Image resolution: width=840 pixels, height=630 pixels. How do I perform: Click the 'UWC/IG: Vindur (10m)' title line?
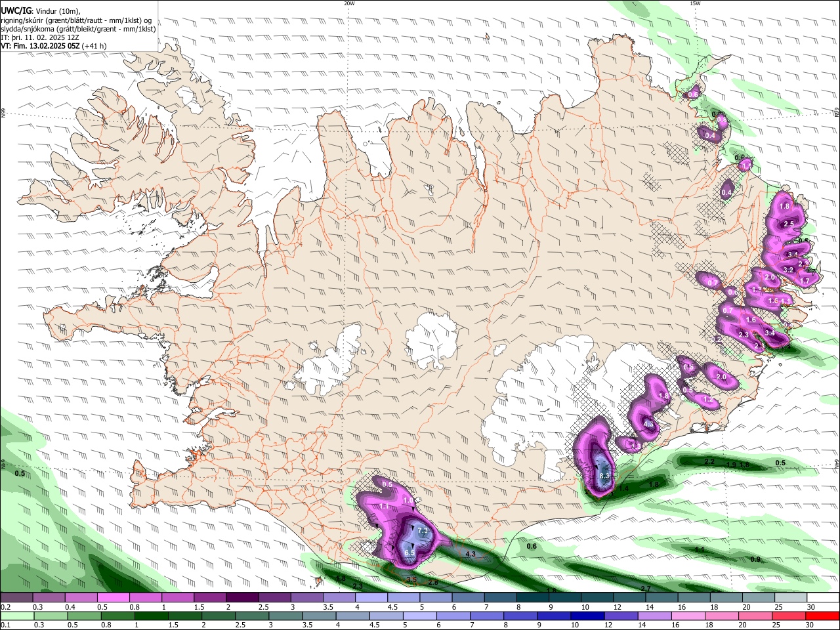click(40, 10)
